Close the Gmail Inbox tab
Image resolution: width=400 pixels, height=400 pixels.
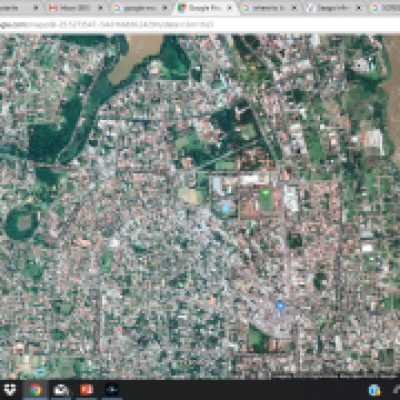point(101,8)
